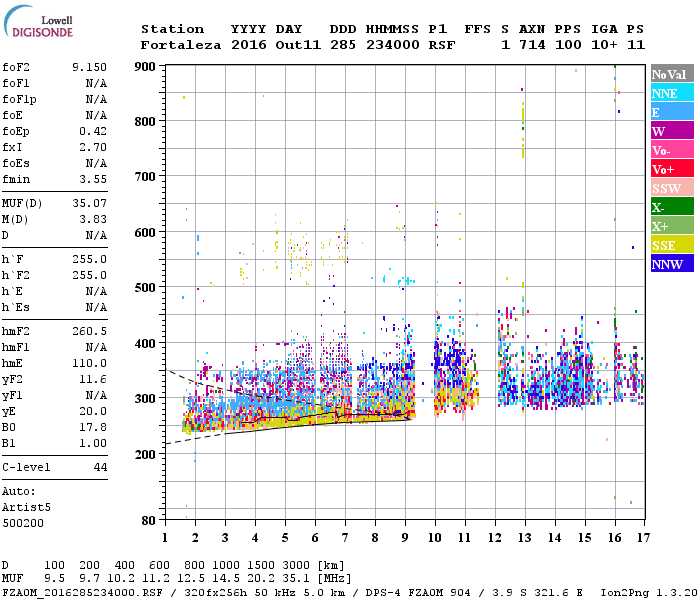Click the h`F value 255.0
700x600 pixels.
pos(89,259)
